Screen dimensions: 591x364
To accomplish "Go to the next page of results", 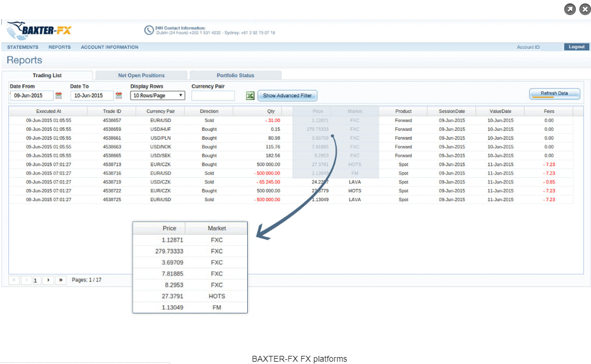I will pos(48,280).
